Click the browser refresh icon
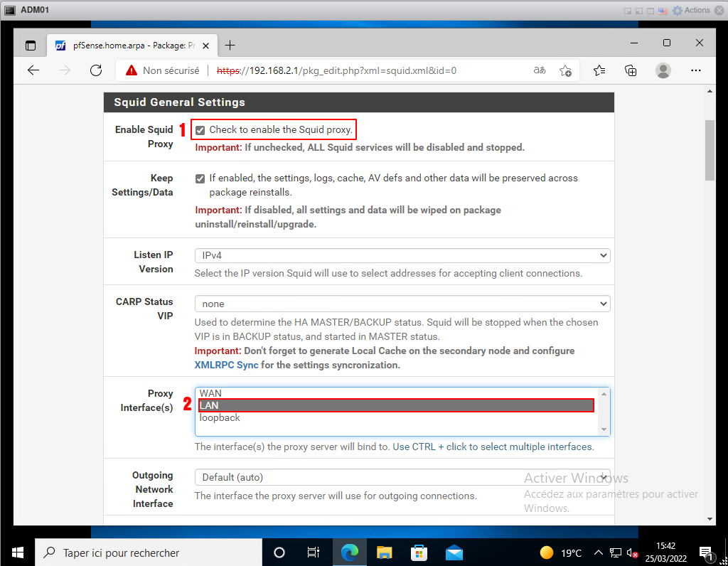 [96, 70]
